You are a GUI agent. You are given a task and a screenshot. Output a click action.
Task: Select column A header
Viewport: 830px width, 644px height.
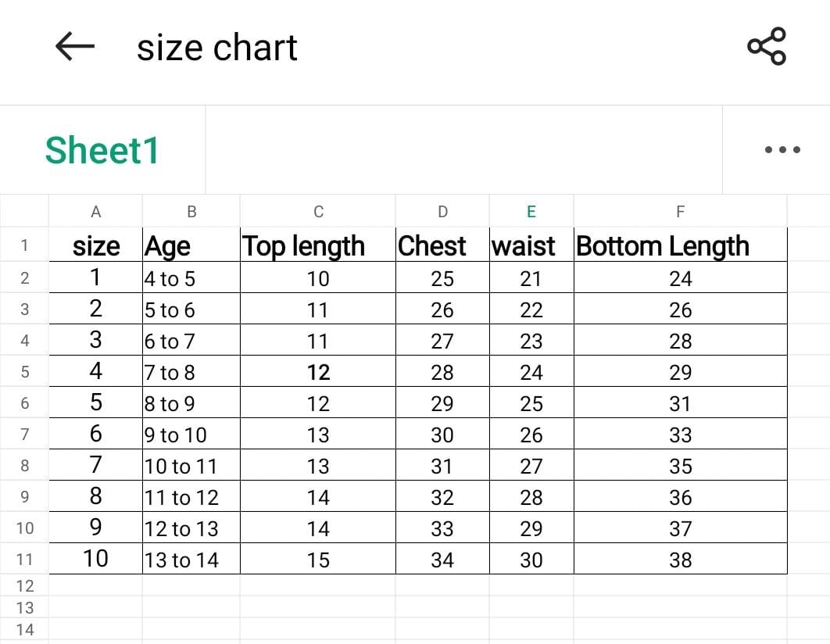(x=95, y=211)
